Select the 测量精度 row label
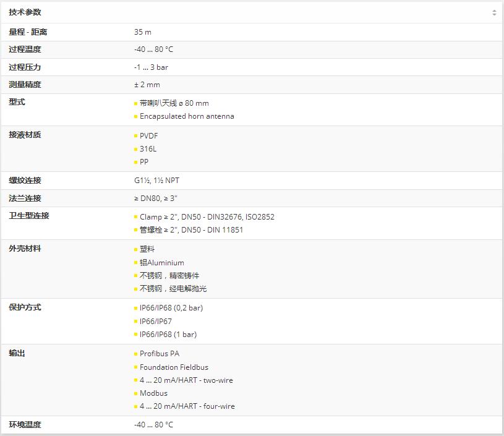Image resolution: width=504 pixels, height=436 pixels. [x=25, y=84]
